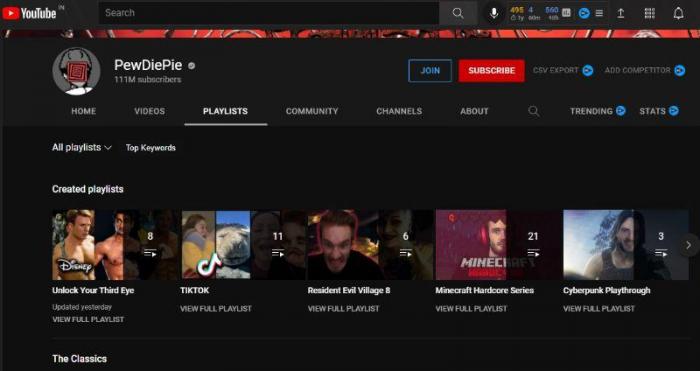Select the PLAYLISTS tab
Viewport: 700px width, 371px height.
[x=225, y=111]
